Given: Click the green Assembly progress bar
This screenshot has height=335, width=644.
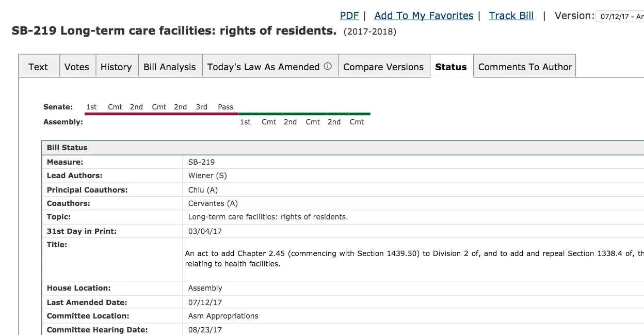Looking at the screenshot, I should [x=304, y=114].
